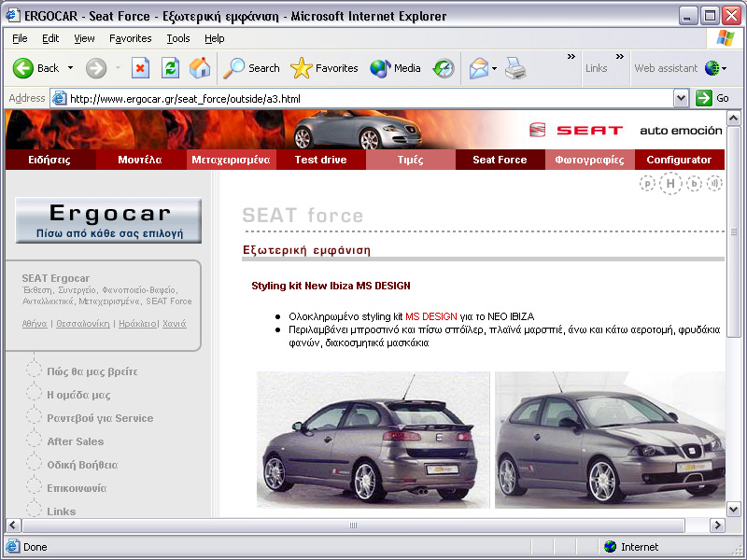Expand the Links bar chevron
The image size is (747, 560).
point(619,57)
